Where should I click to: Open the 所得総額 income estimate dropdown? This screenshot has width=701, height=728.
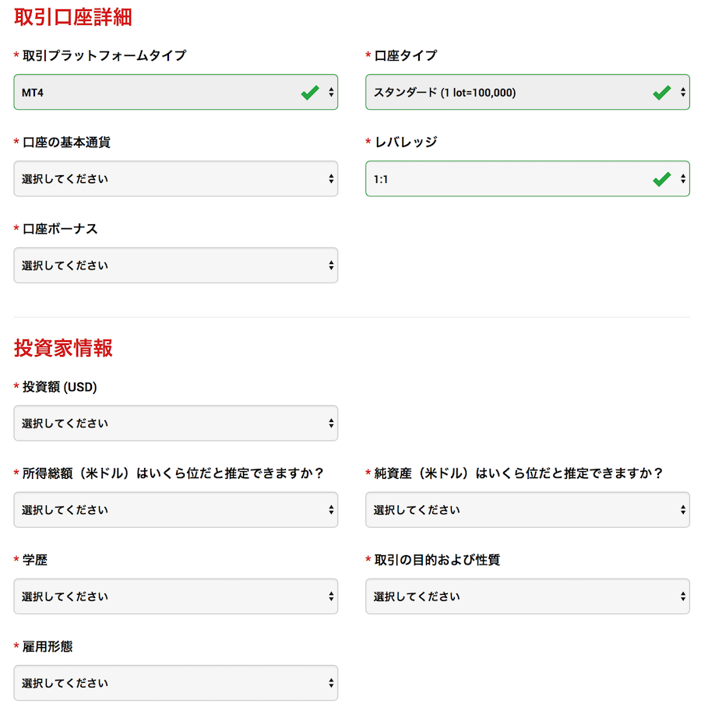point(175,510)
